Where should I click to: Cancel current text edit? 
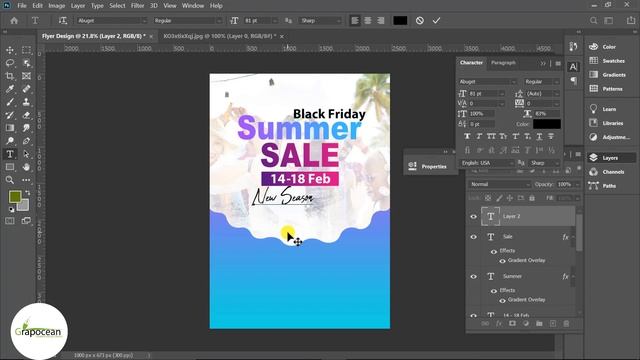click(x=420, y=20)
